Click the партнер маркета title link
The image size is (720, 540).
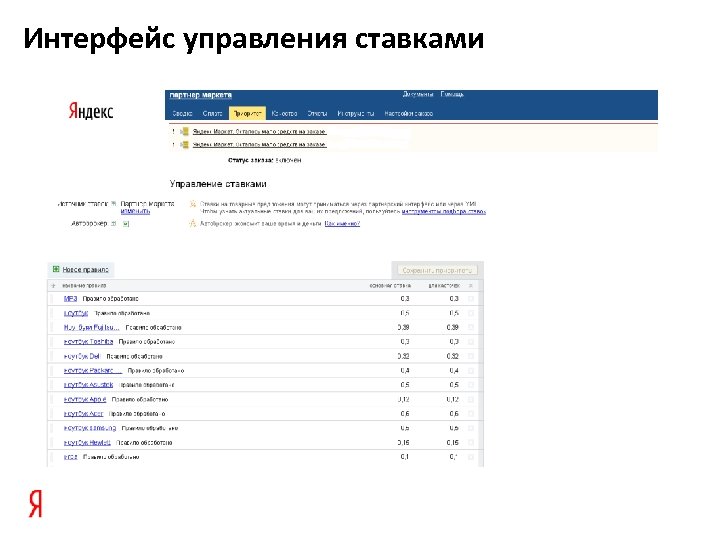pos(201,95)
